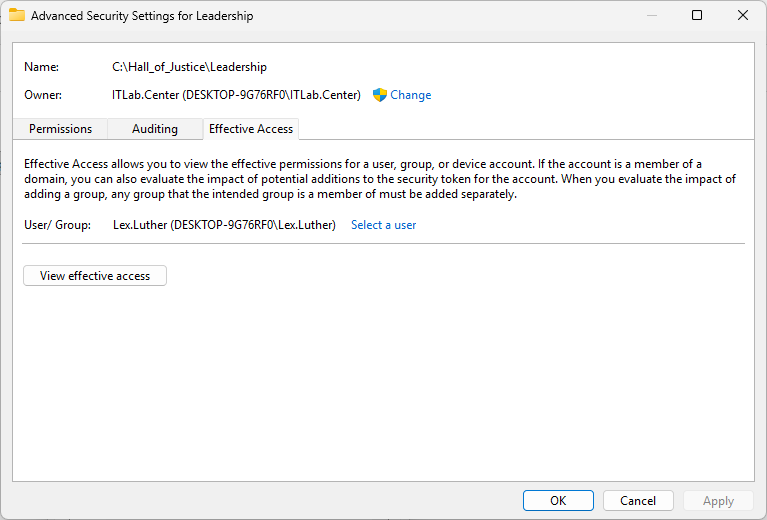Minimize the Advanced Security Settings window
The image size is (767, 520).
(651, 16)
